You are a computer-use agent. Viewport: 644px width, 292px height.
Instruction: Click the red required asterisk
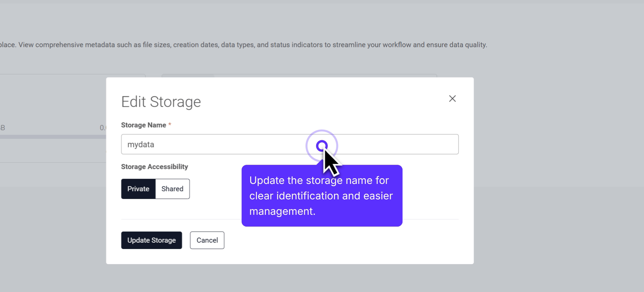click(170, 125)
